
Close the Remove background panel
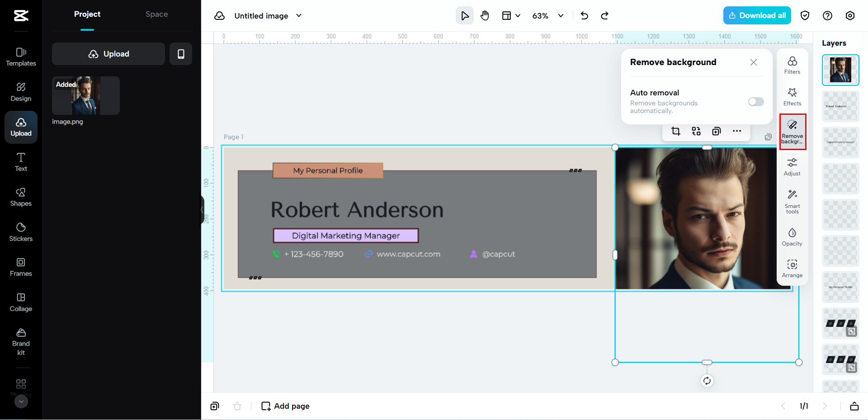tap(753, 62)
